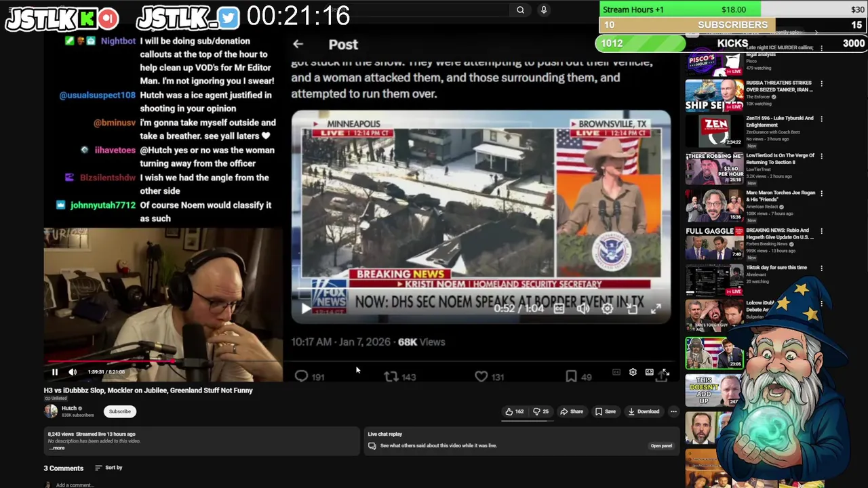The width and height of the screenshot is (868, 488).
Task: Click video title H3 vs iDubbbz Slop
Action: (x=149, y=390)
